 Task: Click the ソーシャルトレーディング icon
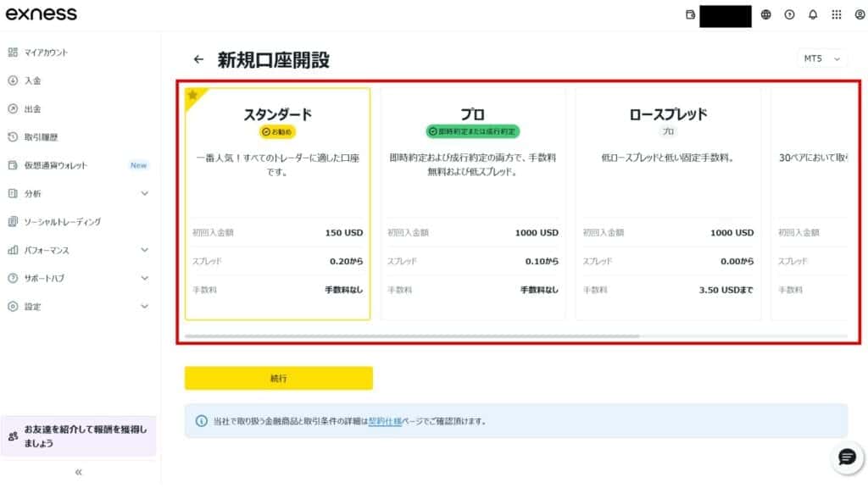[13, 221]
